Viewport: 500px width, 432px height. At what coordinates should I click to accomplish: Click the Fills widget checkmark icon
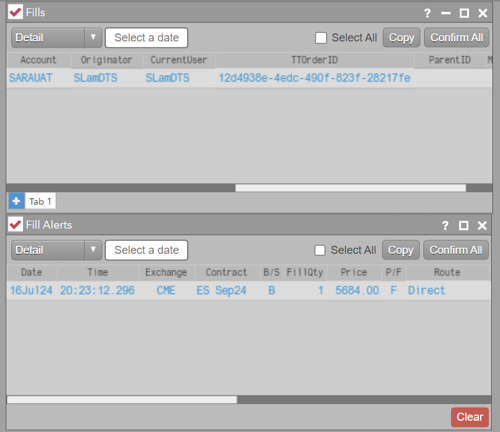pyautogui.click(x=15, y=12)
